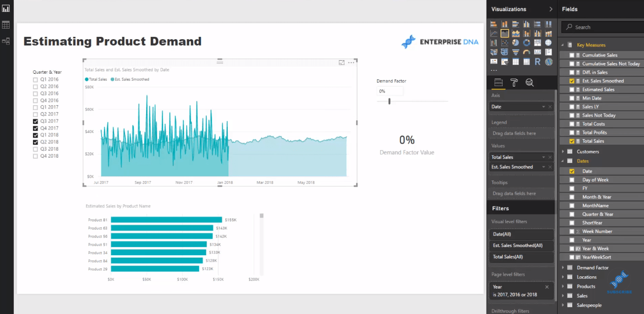Uncheck Q3 2017 in quarter slicer

click(x=35, y=121)
